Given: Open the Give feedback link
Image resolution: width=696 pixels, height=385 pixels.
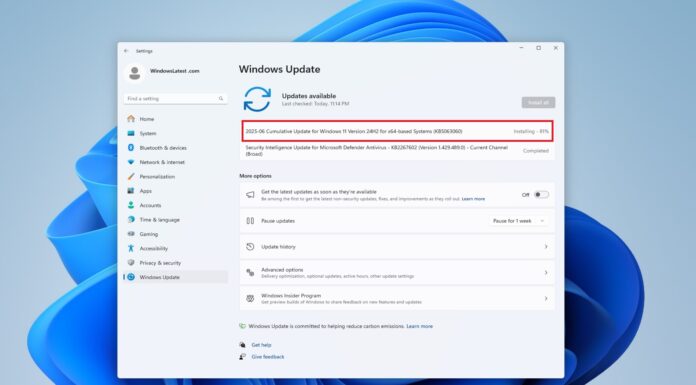Looking at the screenshot, I should [x=268, y=357].
